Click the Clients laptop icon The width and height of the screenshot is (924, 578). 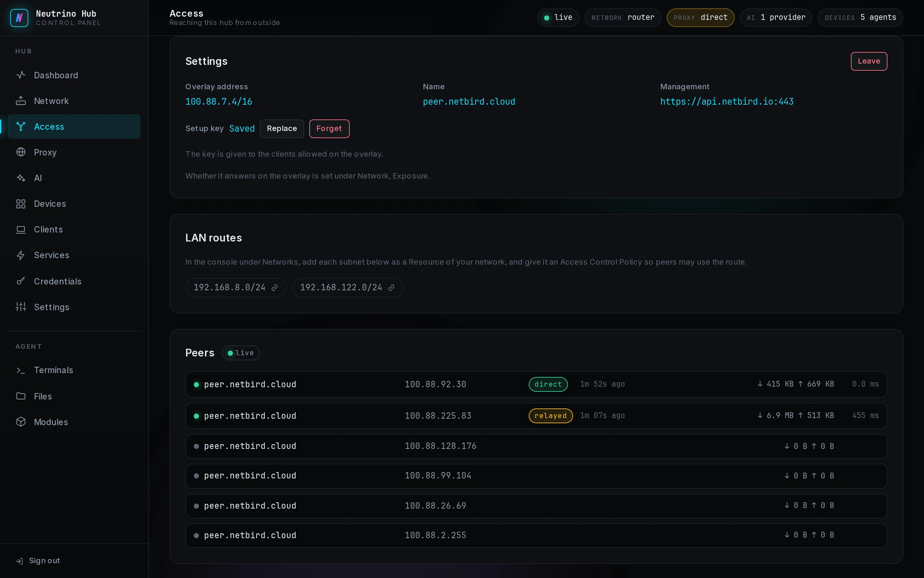tap(21, 229)
